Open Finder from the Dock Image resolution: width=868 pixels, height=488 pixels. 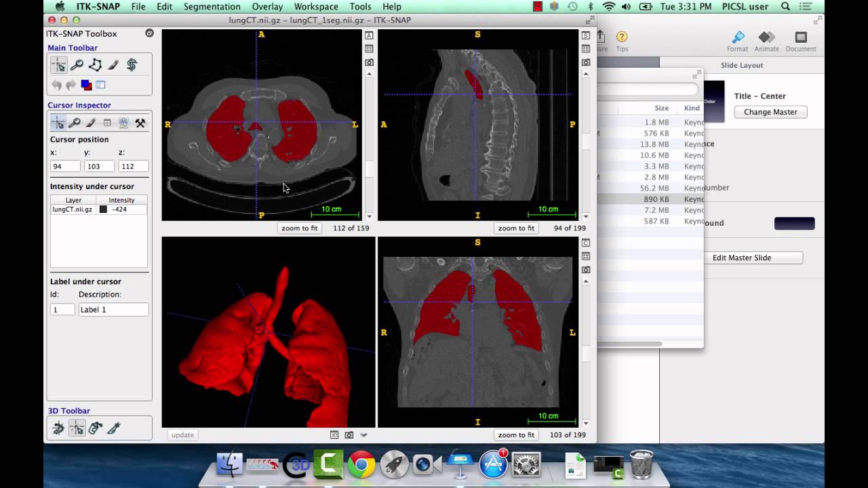pos(230,464)
